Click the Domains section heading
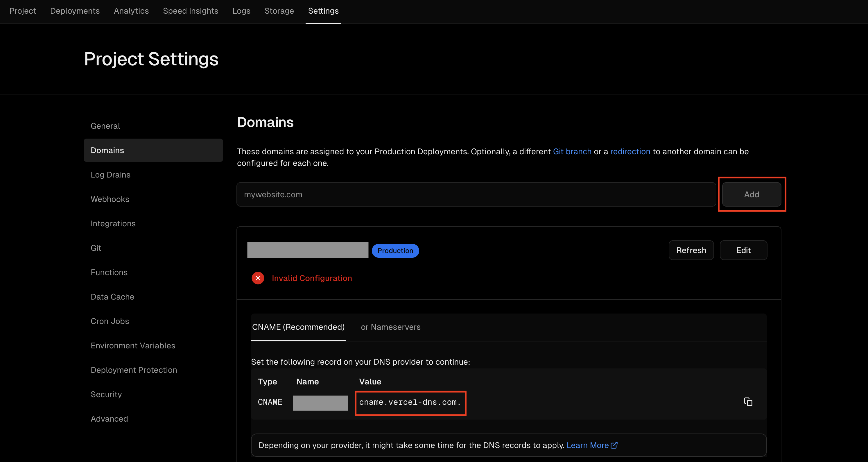Screen dimensions: 868x462 click(265, 122)
